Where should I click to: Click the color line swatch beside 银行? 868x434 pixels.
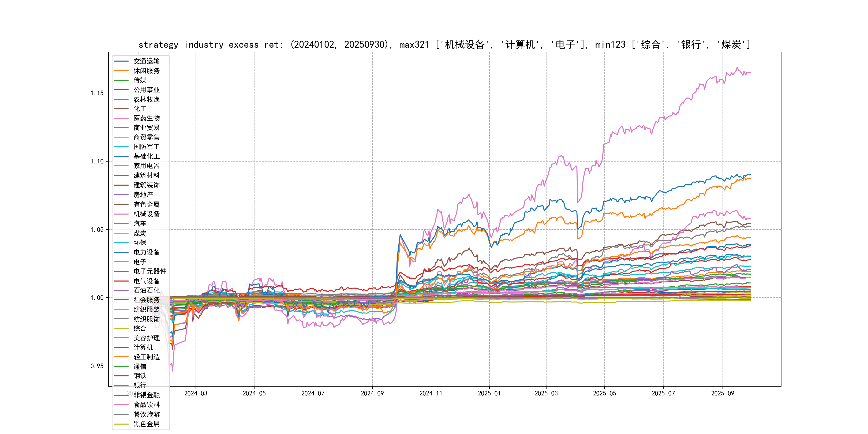[x=121, y=386]
